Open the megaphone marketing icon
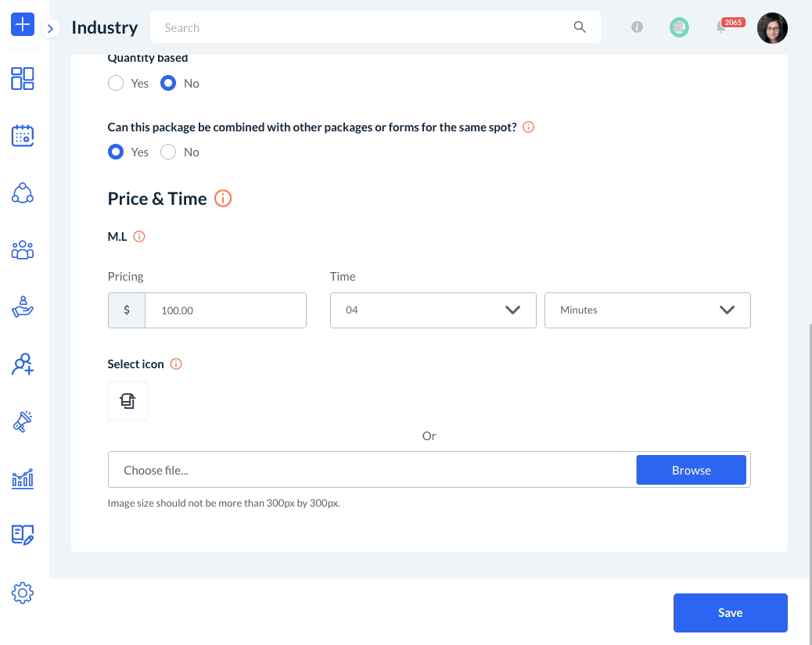The width and height of the screenshot is (812, 645). [23, 421]
